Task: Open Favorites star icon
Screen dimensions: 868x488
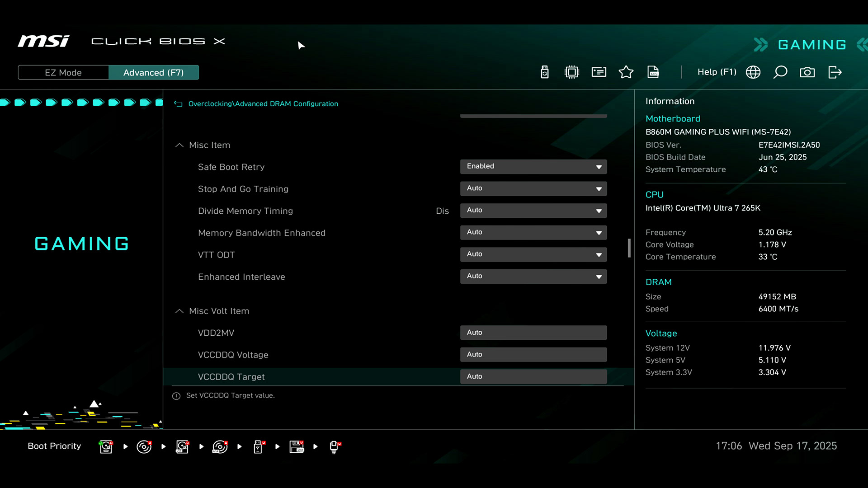Action: 626,72
